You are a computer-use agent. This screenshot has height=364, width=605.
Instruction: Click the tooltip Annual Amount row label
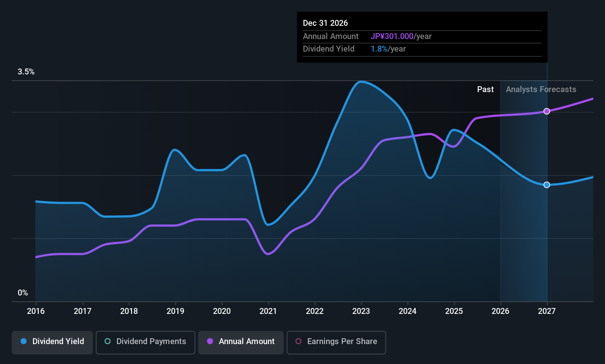[331, 36]
